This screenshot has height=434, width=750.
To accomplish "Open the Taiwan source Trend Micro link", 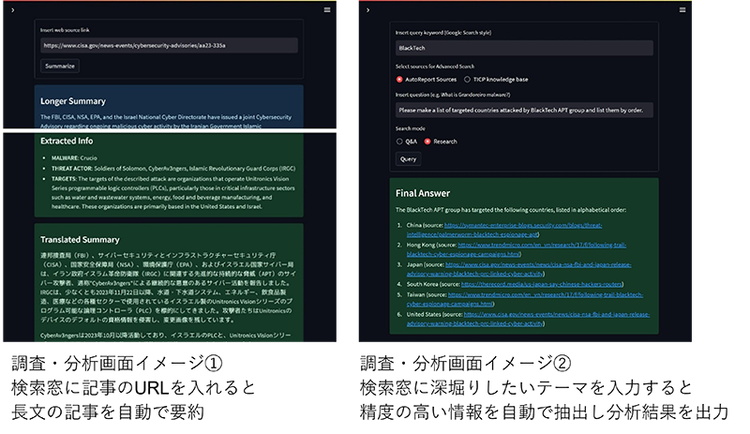I will coord(525,299).
